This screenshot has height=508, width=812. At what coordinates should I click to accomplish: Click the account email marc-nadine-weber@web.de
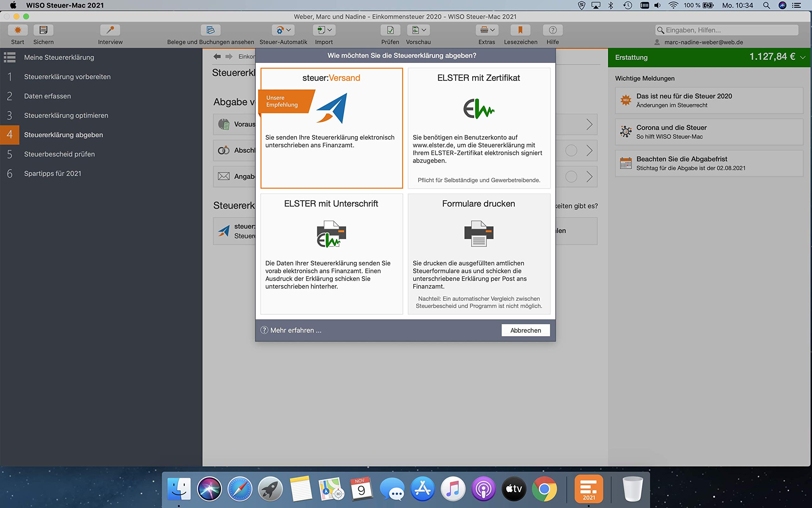(704, 42)
